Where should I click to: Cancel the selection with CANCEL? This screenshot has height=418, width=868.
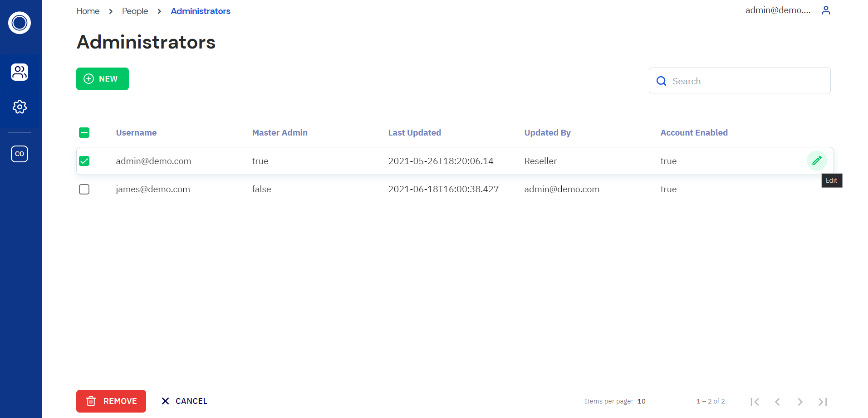pos(183,401)
